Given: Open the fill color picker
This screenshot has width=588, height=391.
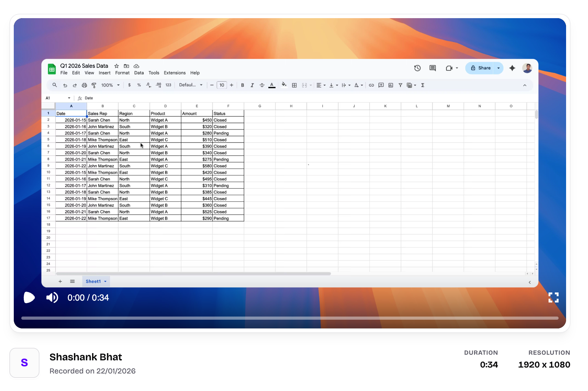Looking at the screenshot, I should [284, 85].
